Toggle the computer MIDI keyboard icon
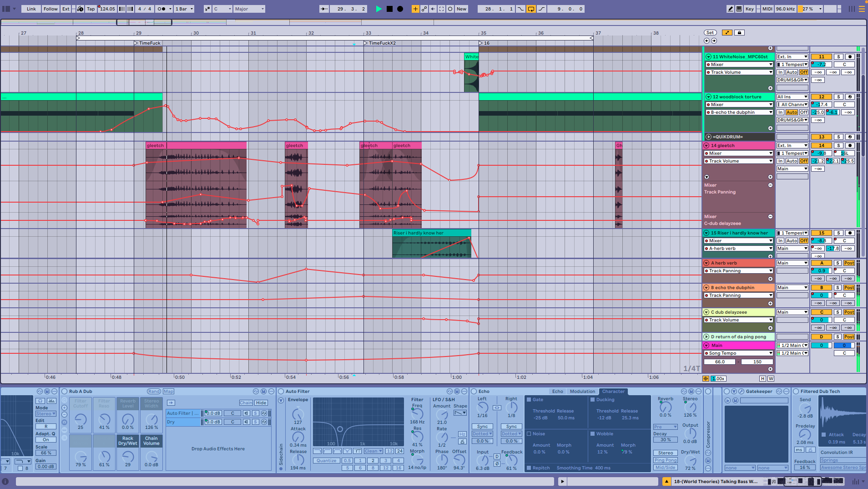Screen dimensions: 868x489 (739, 9)
